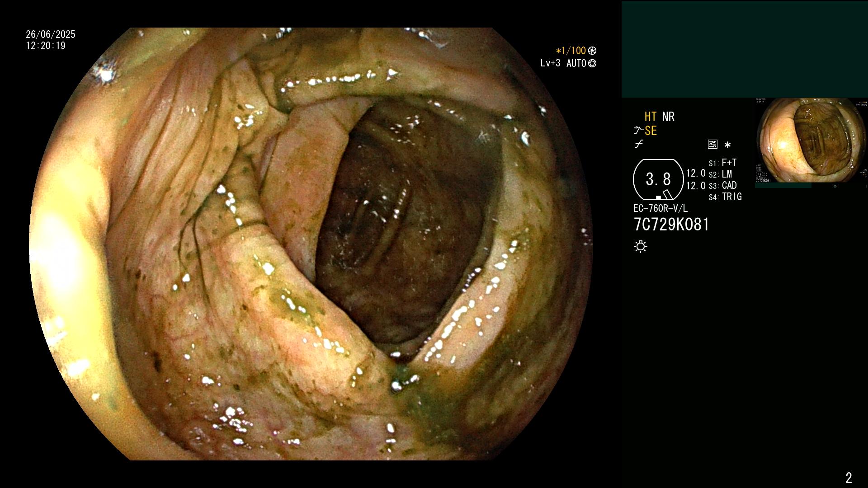Click the small sun icon under the thumbnail
The height and width of the screenshot is (488, 868).
point(835,186)
